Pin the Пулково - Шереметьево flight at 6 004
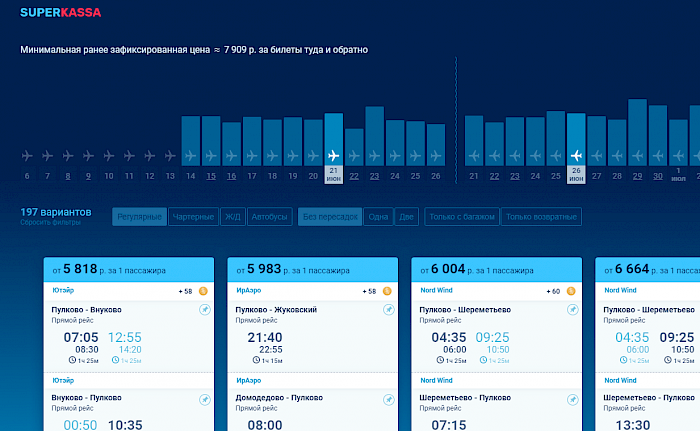 (573, 310)
